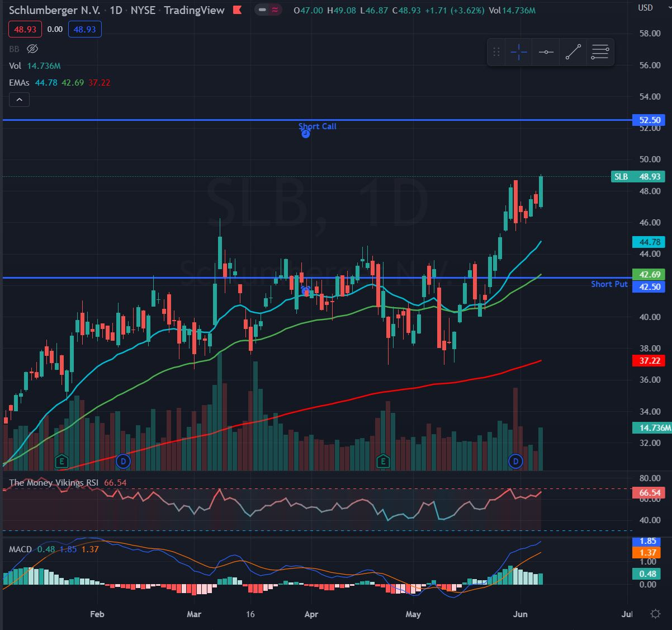
Task: Open the April earnings E marker
Action: click(x=383, y=461)
